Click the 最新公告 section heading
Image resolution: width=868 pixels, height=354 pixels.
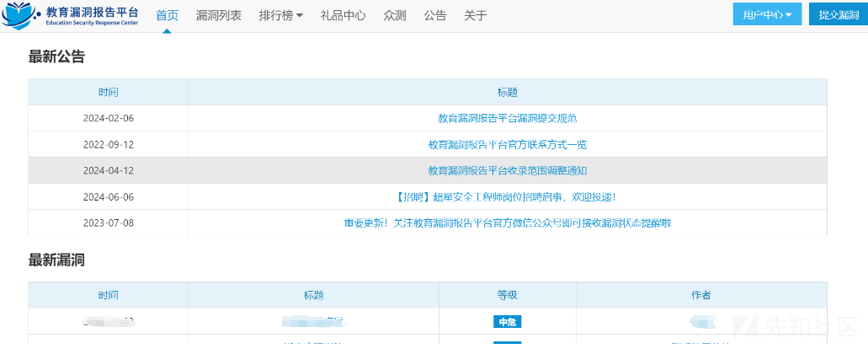coord(56,56)
